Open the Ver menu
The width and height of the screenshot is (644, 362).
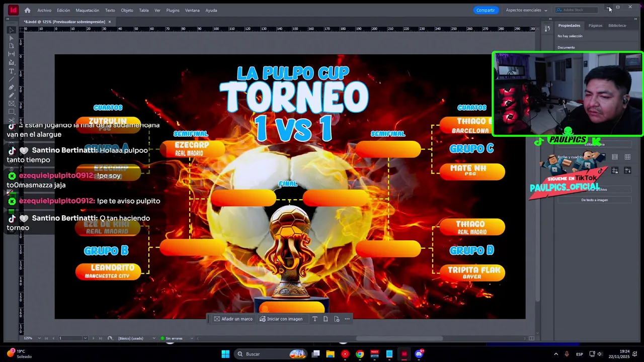coord(157,10)
